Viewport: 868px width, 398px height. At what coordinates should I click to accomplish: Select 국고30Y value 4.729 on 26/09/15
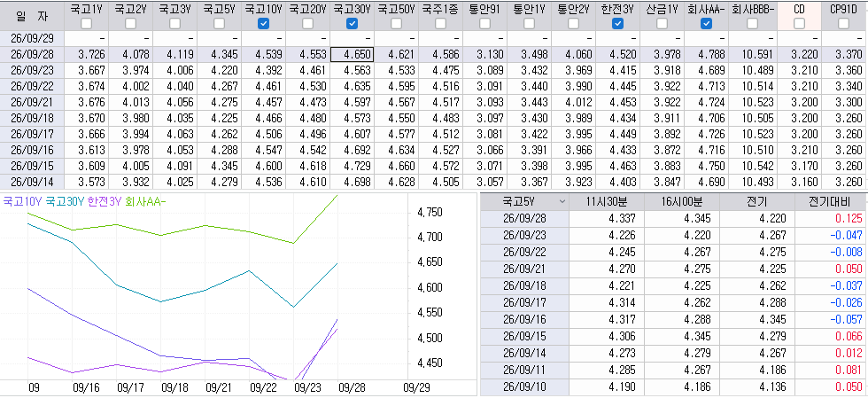(353, 166)
